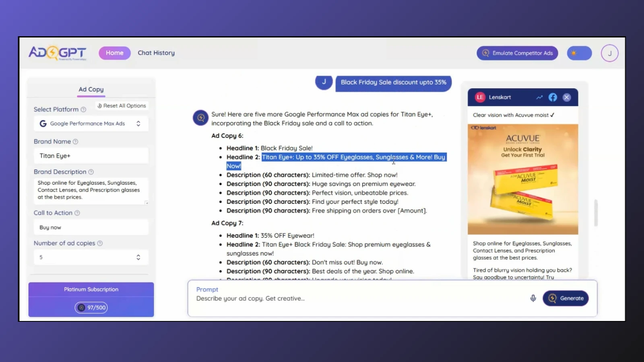Image resolution: width=644 pixels, height=362 pixels.
Task: Close the Lenskart competitor ad card
Action: pos(566,97)
